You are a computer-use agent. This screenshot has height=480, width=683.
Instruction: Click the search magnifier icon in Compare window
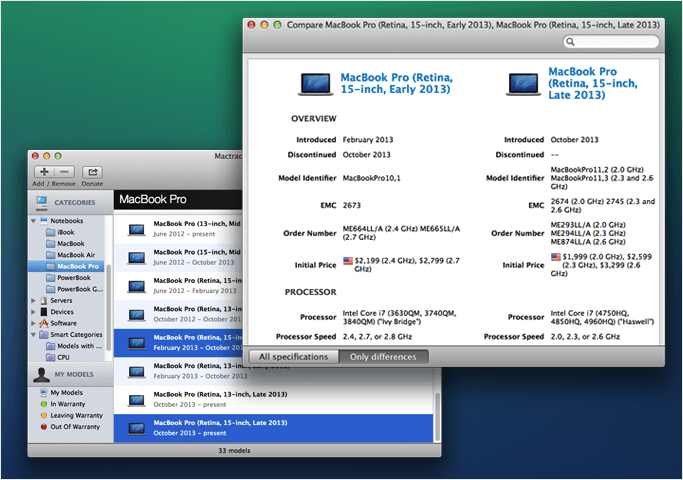click(570, 42)
